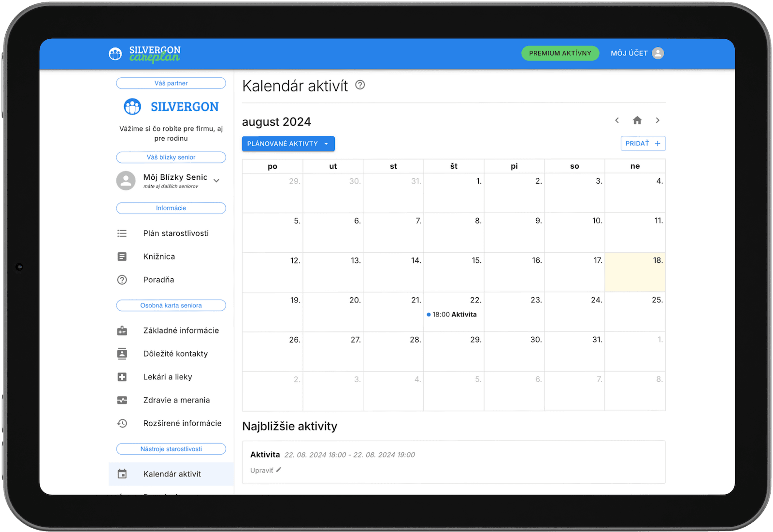Select day 1. in the št column

[454, 193]
